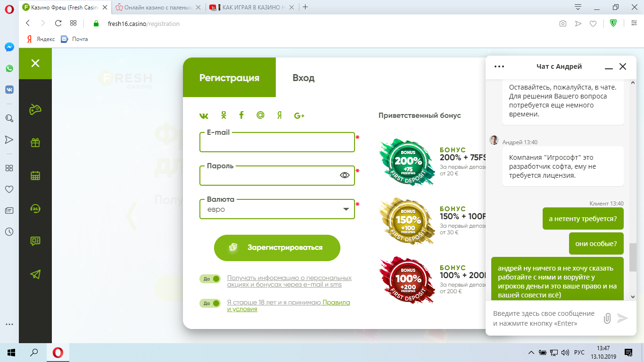
Task: Switch to the Вход tab
Action: [303, 78]
